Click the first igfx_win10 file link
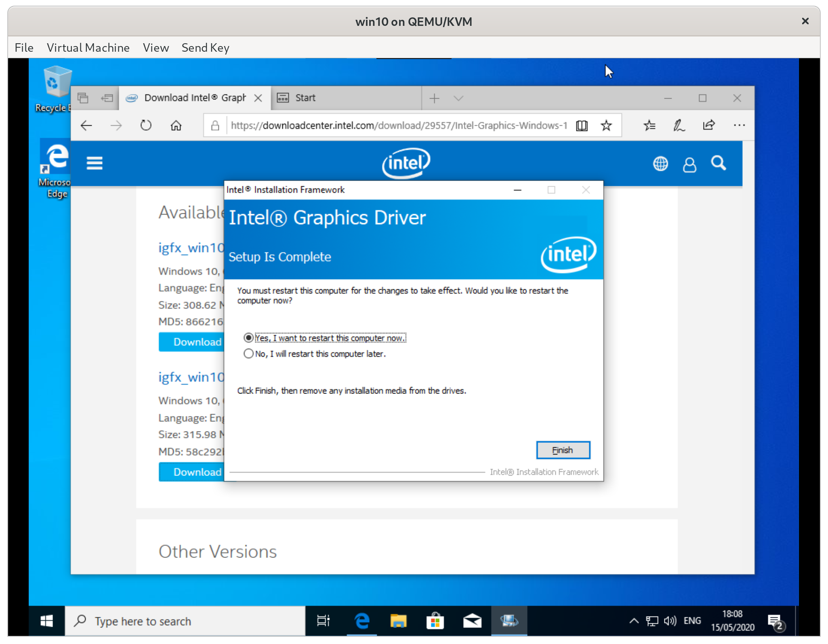Screen dimensions: 828x644 click(x=191, y=247)
